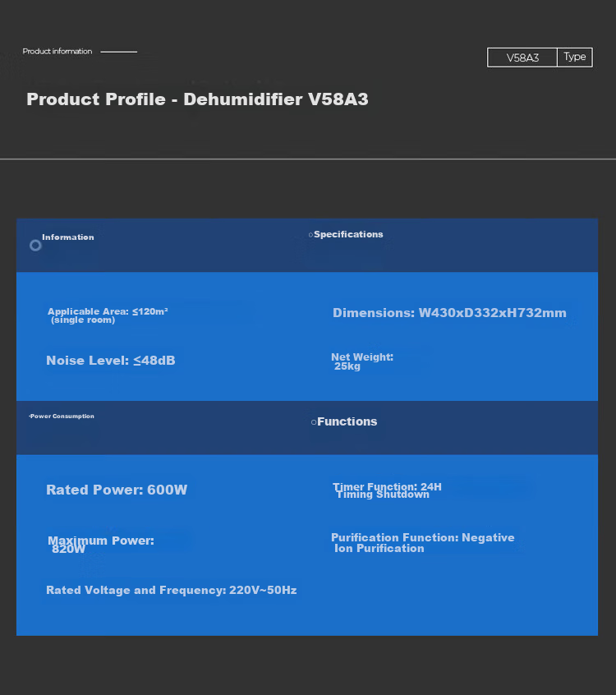Click the Applicable Area ≤120m² text
The height and width of the screenshot is (695, 616).
(108, 315)
